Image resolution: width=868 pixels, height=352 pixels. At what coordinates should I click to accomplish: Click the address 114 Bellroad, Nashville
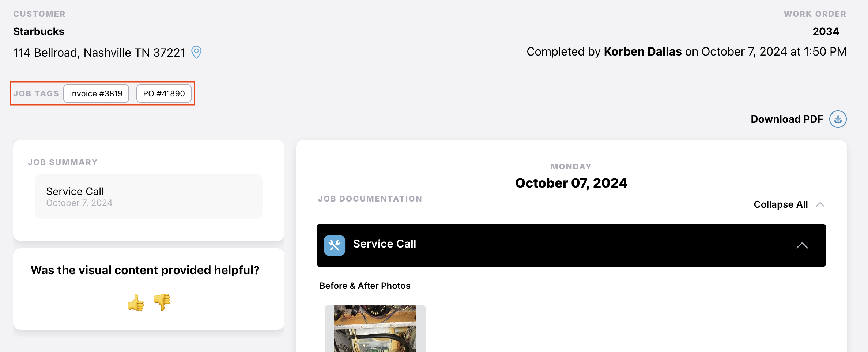[99, 53]
